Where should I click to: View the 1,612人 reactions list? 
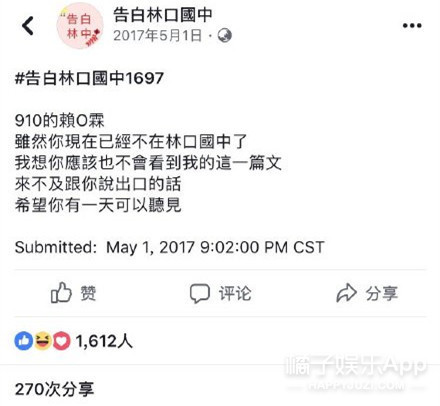click(x=104, y=341)
